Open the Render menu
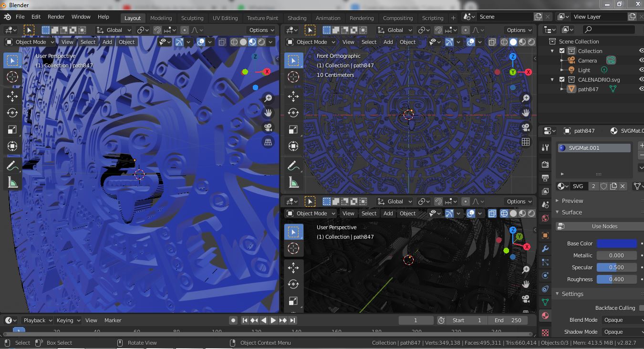Viewport: 644px width, 349px height. (56, 17)
